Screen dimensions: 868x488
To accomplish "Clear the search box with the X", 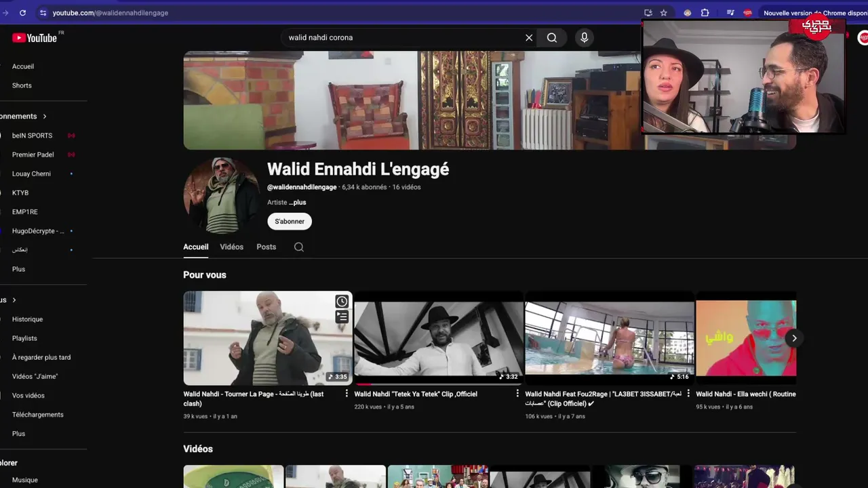I will (529, 38).
